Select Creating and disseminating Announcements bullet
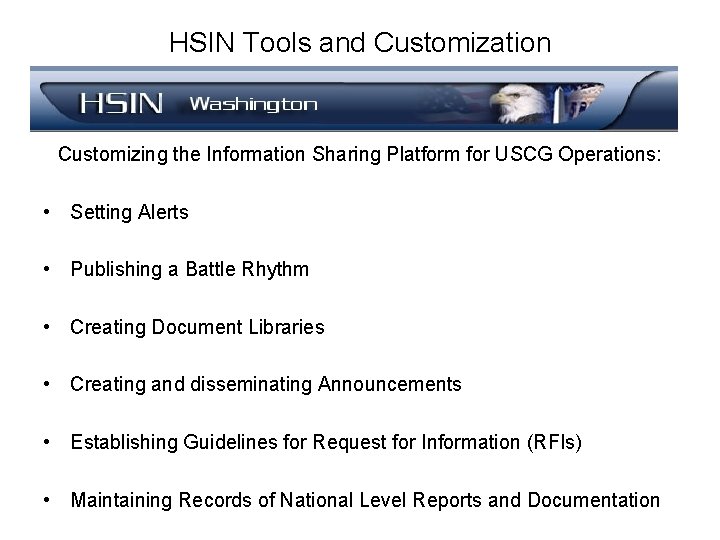The height and width of the screenshot is (540, 720). [266, 384]
